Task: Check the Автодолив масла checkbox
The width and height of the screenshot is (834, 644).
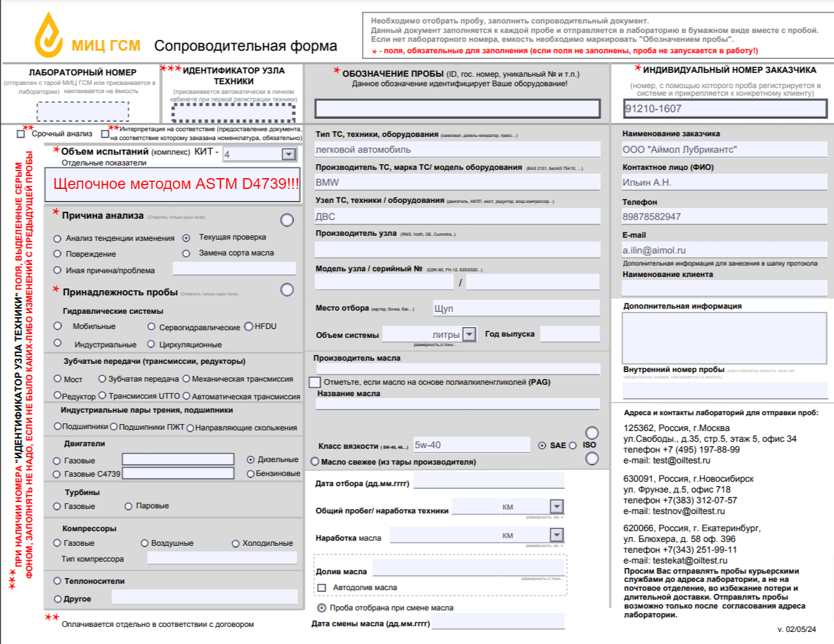Action: 322,588
